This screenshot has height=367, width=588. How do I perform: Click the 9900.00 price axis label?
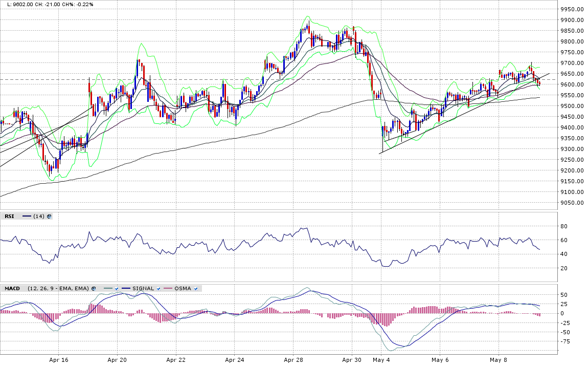coord(572,20)
